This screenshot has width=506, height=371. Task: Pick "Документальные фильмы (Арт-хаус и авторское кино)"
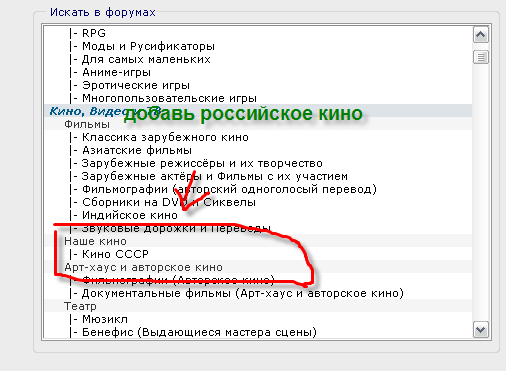258,293
